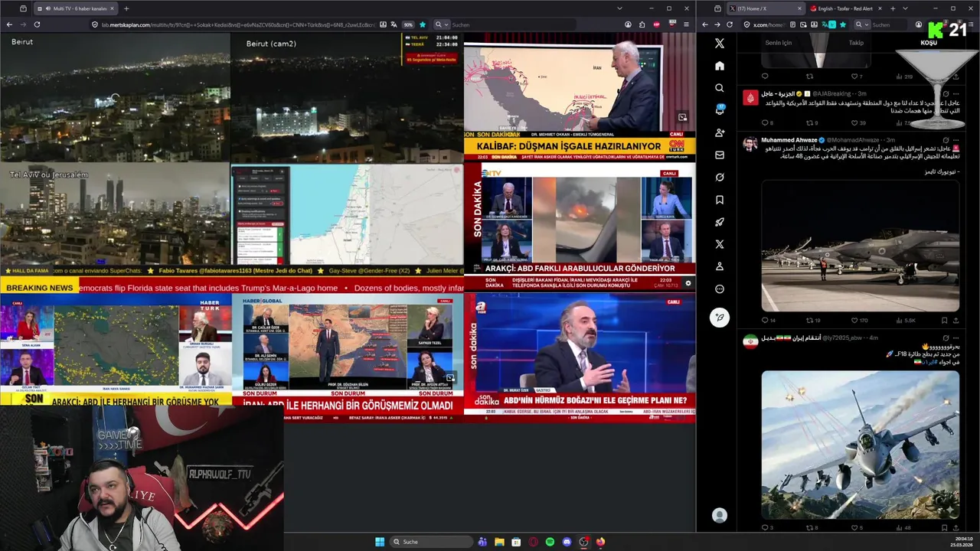This screenshot has height=551, width=980.
Task: List all tabs in X browser window
Action: pyautogui.click(x=905, y=8)
